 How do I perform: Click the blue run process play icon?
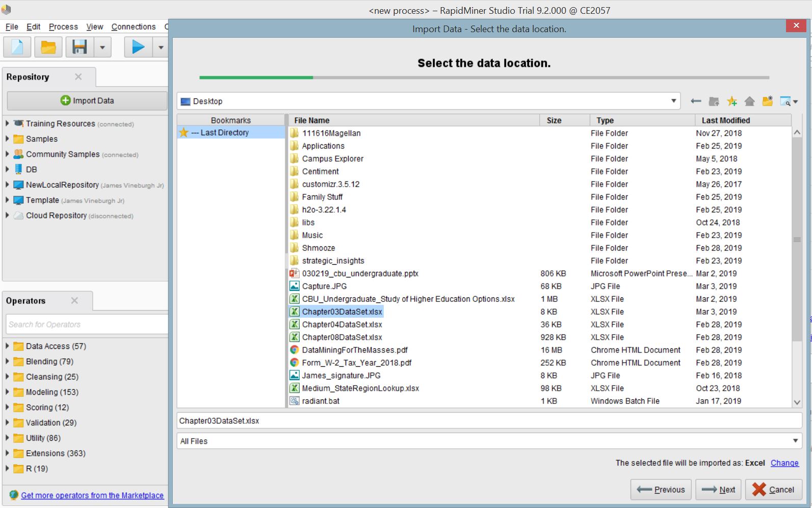pyautogui.click(x=138, y=47)
